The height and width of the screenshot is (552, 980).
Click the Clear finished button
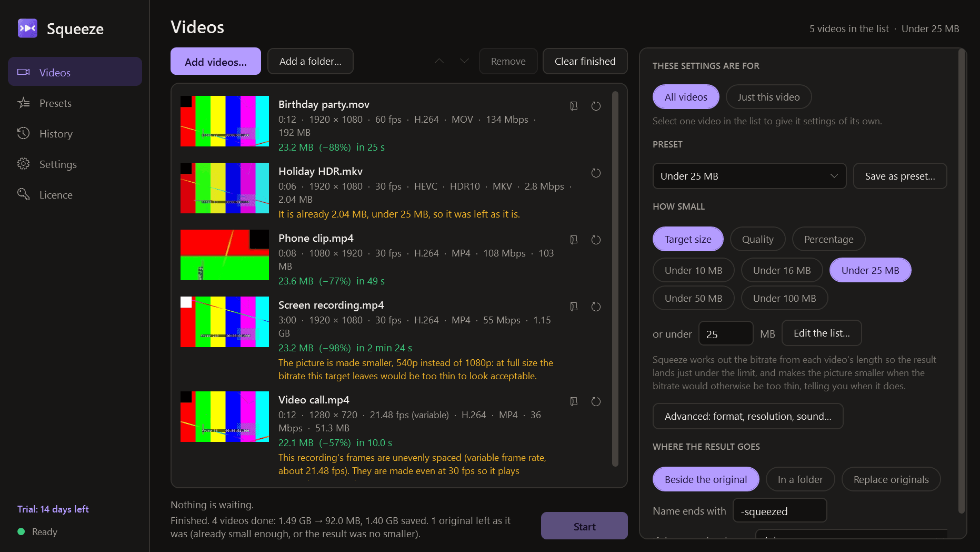[585, 61]
